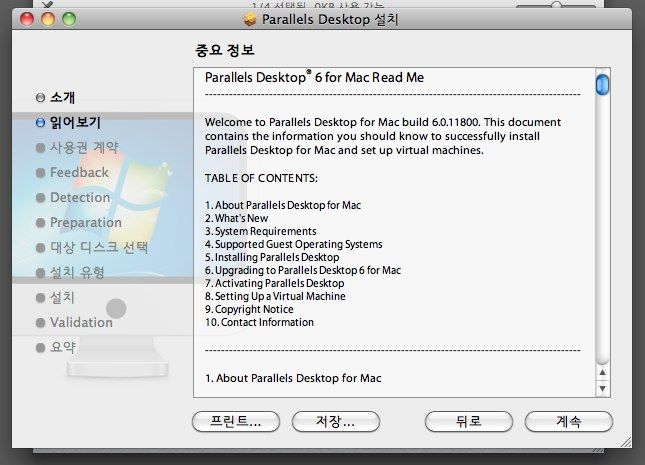Screen dimensions: 645x465
Task: Click '4. Supported Guest Operating Systems' line
Action: click(294, 244)
